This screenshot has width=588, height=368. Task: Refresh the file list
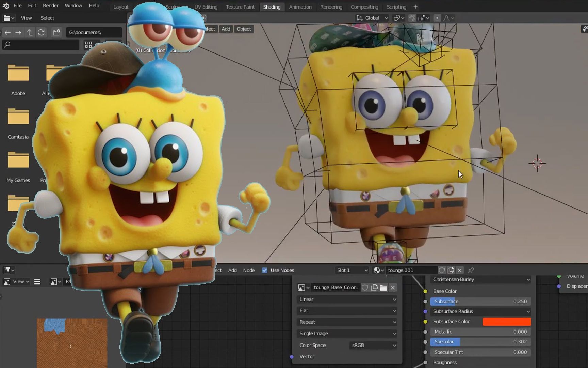41,32
